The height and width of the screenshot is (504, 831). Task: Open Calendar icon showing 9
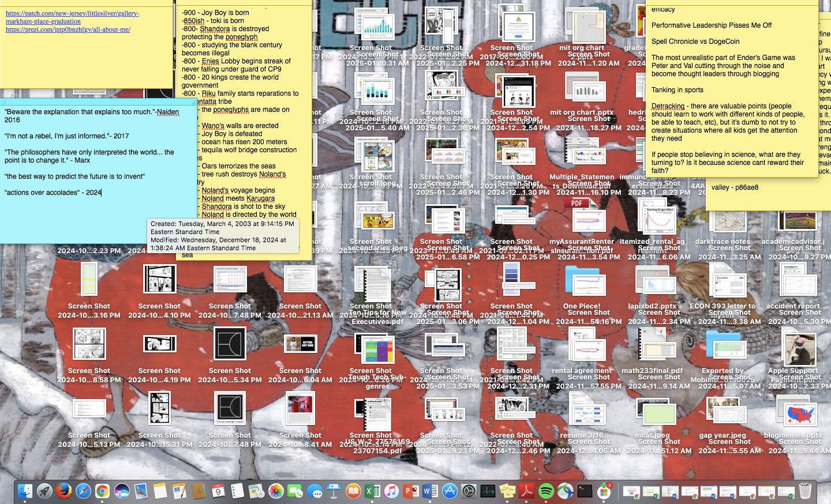218,491
